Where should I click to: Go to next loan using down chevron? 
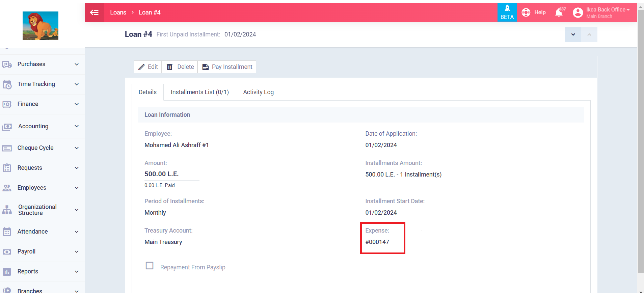click(x=573, y=34)
